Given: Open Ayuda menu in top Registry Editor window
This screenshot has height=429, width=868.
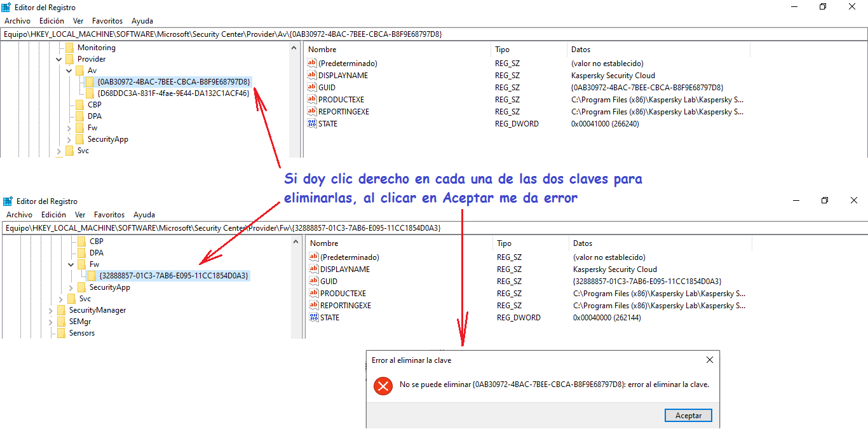Looking at the screenshot, I should click(142, 21).
